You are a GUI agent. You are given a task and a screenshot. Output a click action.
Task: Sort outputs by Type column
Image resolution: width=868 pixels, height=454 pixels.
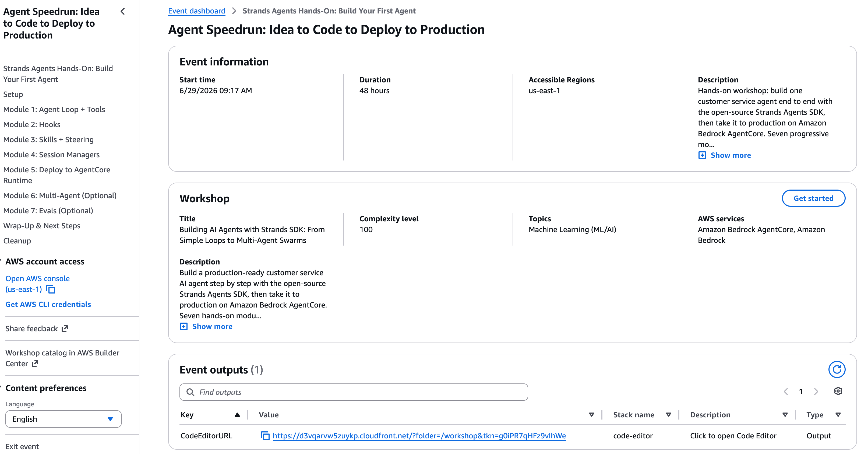[x=838, y=415]
